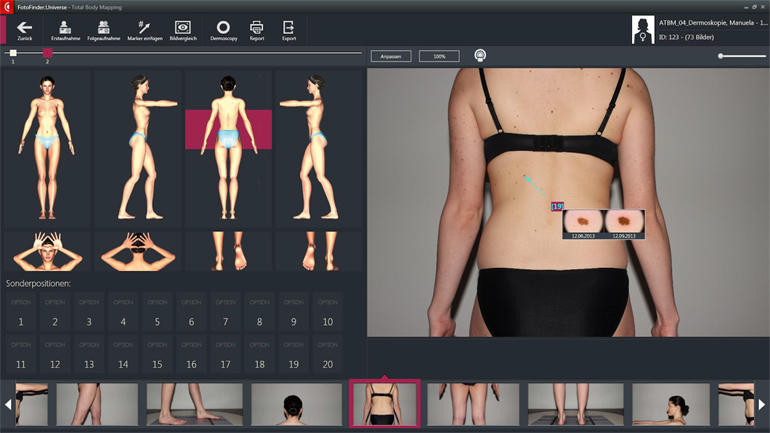Select the back-of-head photo thumbnail
The image size is (770, 433).
coord(296,404)
